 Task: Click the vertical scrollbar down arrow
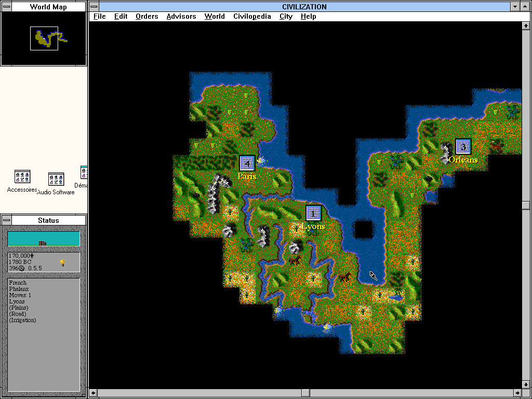[526, 385]
